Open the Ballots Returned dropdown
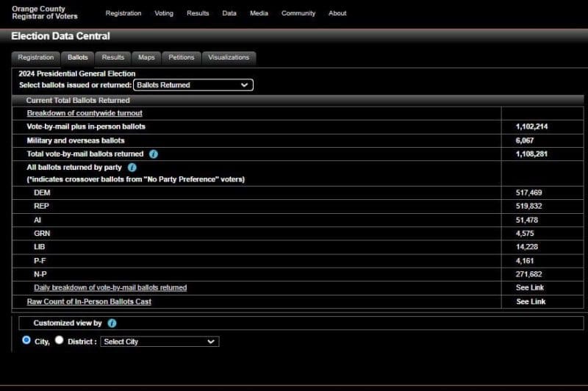The width and height of the screenshot is (588, 391). click(x=193, y=85)
